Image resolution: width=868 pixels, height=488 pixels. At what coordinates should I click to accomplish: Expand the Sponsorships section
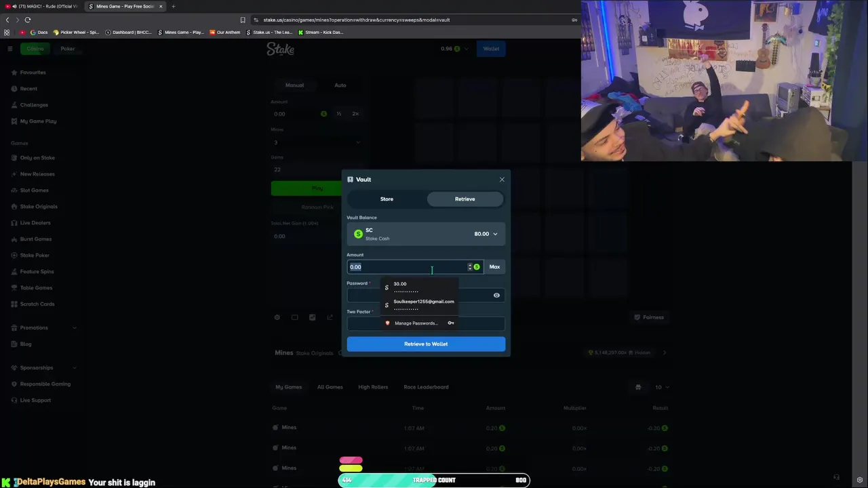point(43,368)
